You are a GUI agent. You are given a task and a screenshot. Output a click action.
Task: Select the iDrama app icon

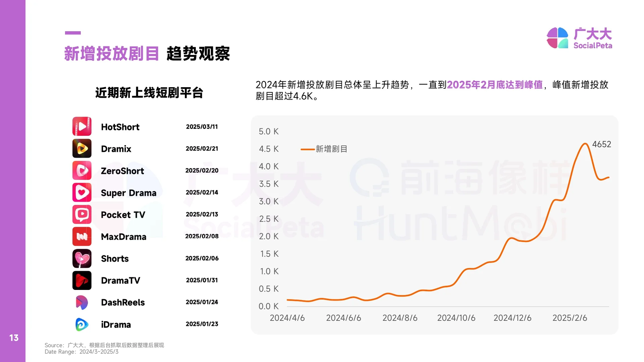point(82,324)
